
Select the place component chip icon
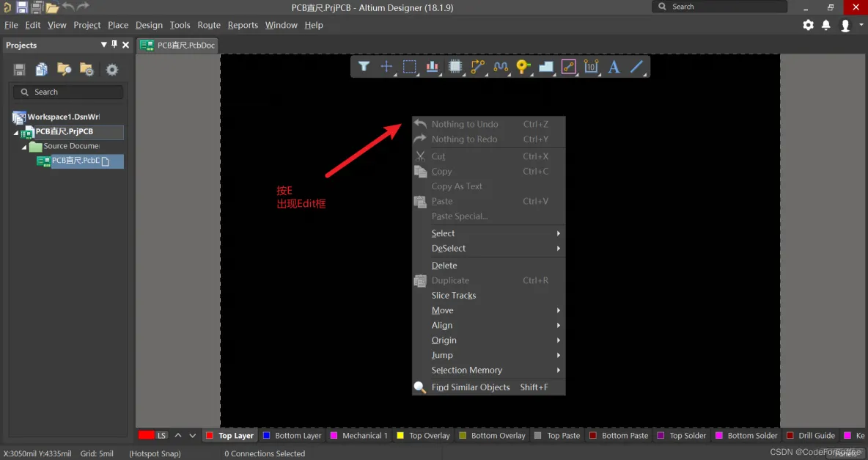(x=455, y=67)
